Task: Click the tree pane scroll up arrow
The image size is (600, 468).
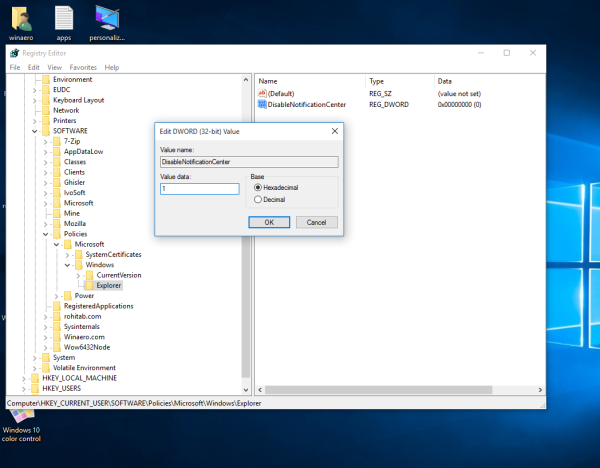Action: 246,80
